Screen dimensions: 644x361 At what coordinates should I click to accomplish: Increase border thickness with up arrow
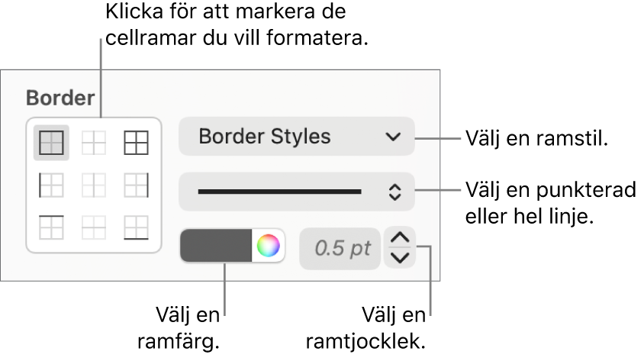400,238
